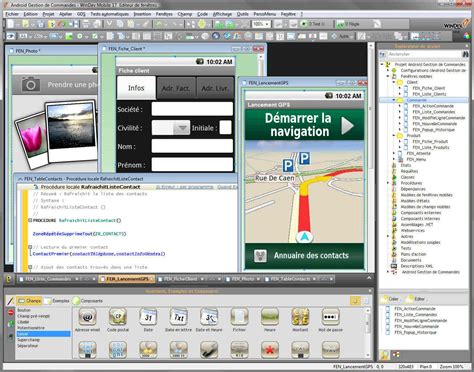Select Superchamp in the category list
The image size is (474, 372).
coord(28,340)
